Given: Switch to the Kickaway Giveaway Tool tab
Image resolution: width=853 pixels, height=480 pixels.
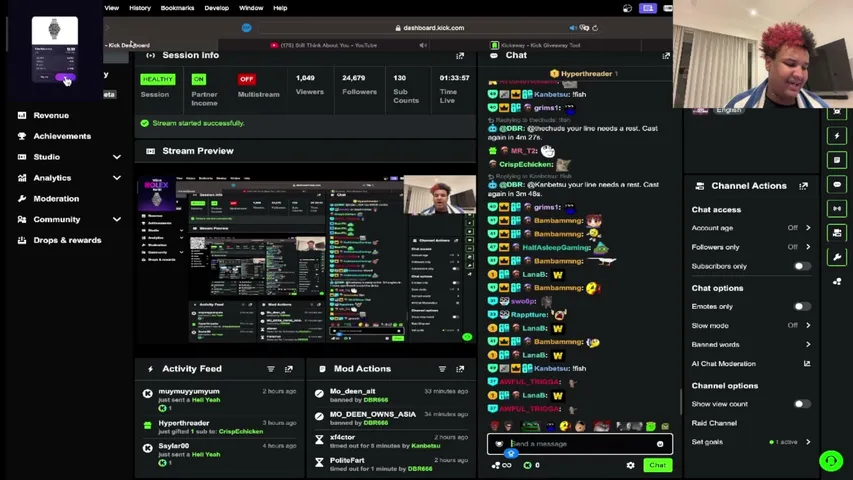Looking at the screenshot, I should pos(535,45).
